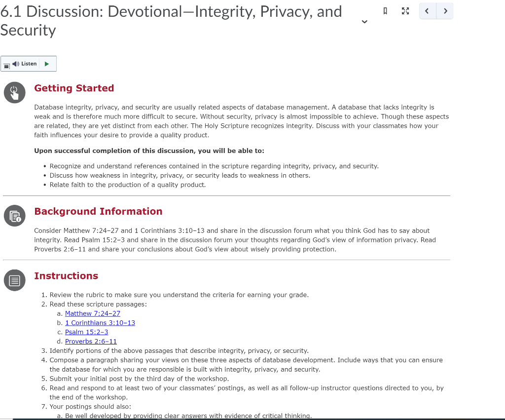The height and width of the screenshot is (420, 505).
Task: Click 'Your postings should also:' step
Action: [x=90, y=407]
